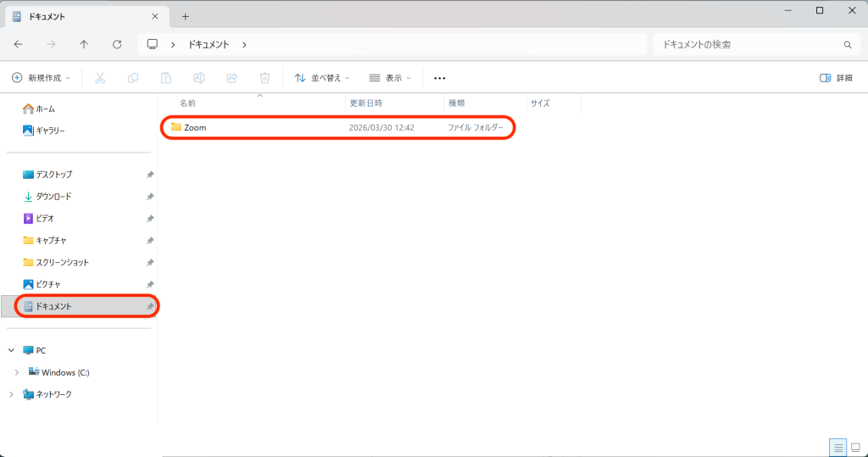The image size is (868, 457).
Task: Open the 表示 view menu
Action: click(390, 78)
